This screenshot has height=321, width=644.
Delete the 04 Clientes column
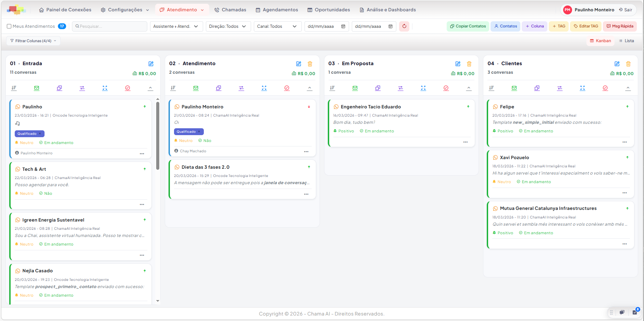coord(628,64)
